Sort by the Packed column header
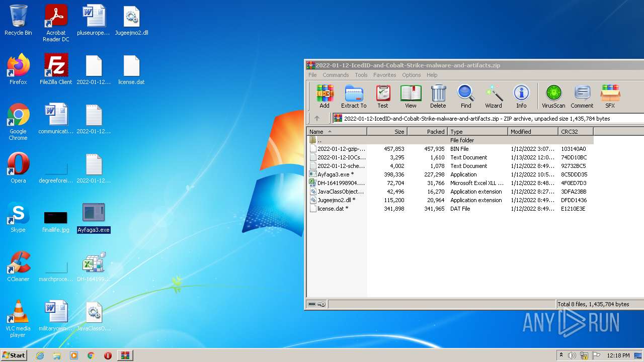 [427, 132]
